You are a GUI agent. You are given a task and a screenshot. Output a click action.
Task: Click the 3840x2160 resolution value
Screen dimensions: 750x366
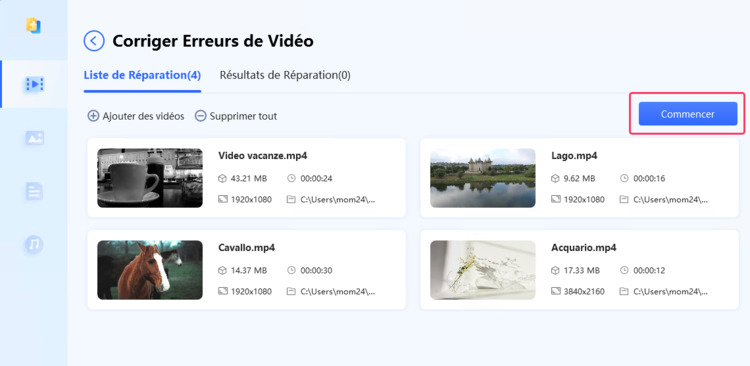(584, 291)
